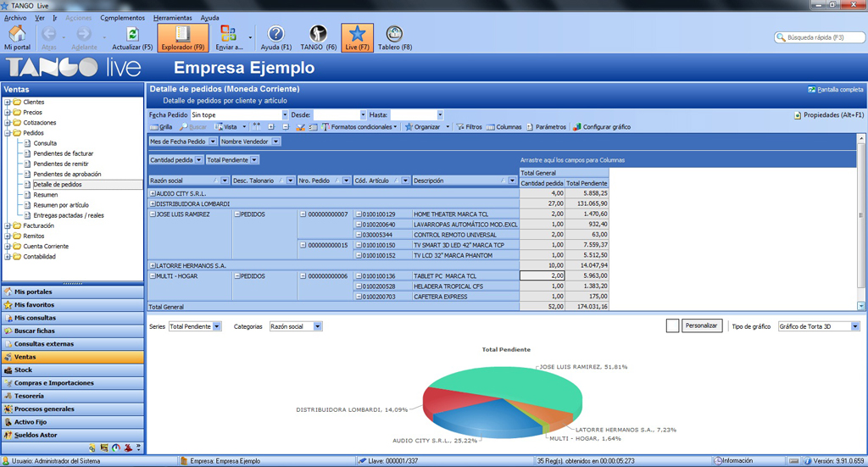Select Pendientes de facturar report
Image resolution: width=868 pixels, height=467 pixels.
63,153
